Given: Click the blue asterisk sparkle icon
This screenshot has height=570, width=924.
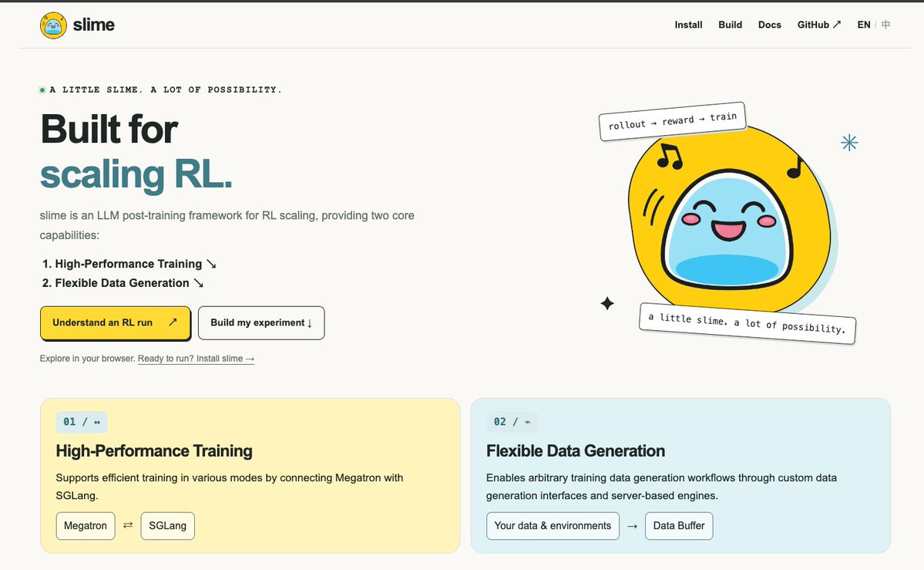Looking at the screenshot, I should [849, 142].
